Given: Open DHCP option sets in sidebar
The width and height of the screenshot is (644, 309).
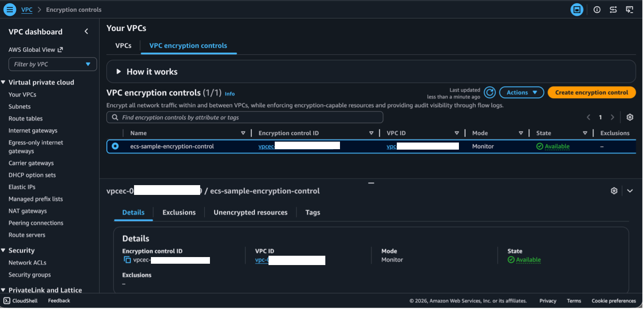Looking at the screenshot, I should pyautogui.click(x=32, y=175).
